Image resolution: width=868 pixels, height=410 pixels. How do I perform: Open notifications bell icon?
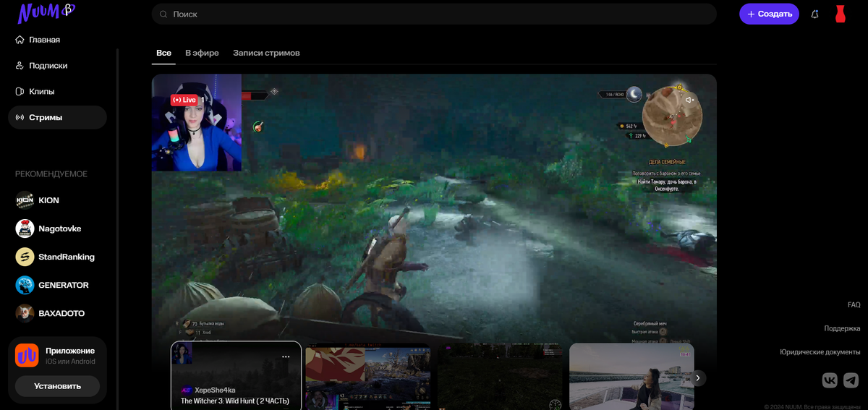pyautogui.click(x=815, y=14)
